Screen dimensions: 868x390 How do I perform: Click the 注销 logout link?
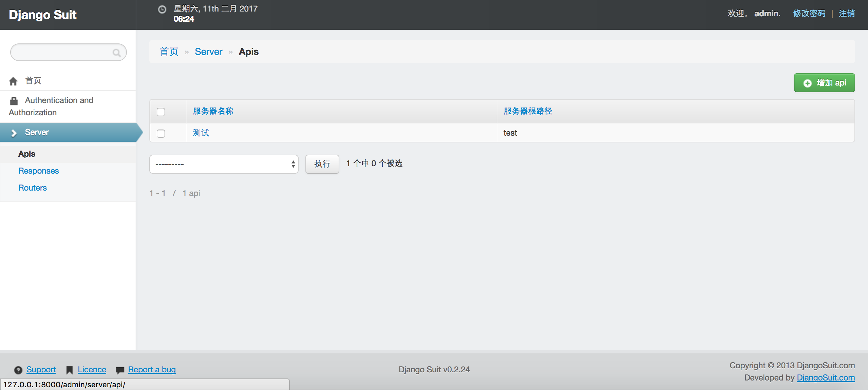click(x=846, y=14)
